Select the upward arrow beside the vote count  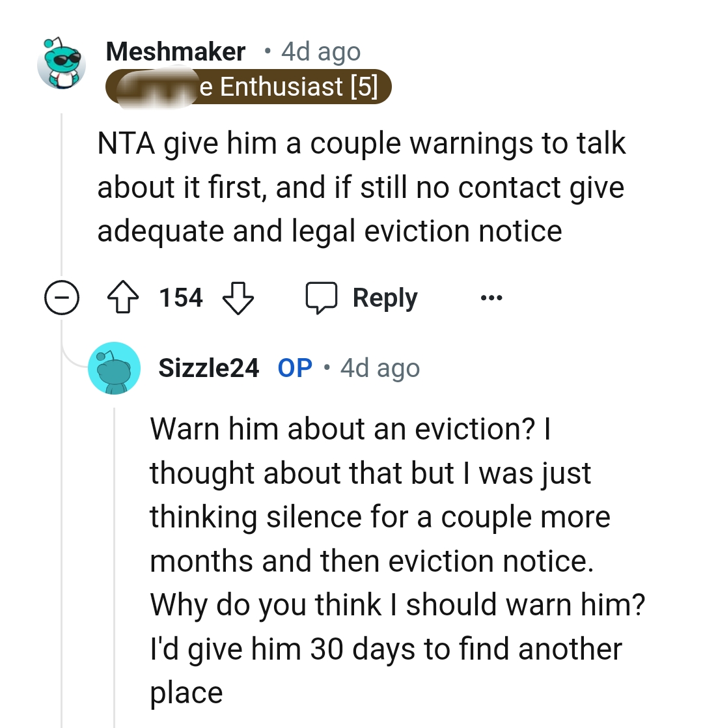tap(123, 298)
